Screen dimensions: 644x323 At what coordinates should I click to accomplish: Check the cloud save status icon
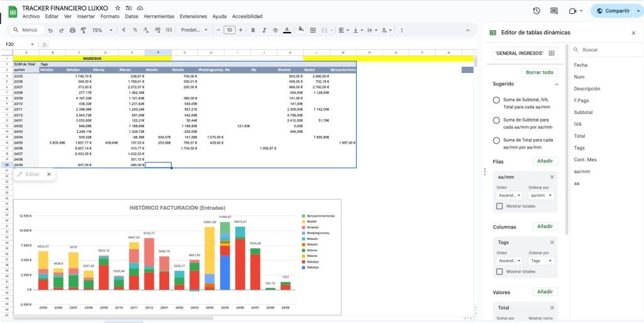point(140,8)
